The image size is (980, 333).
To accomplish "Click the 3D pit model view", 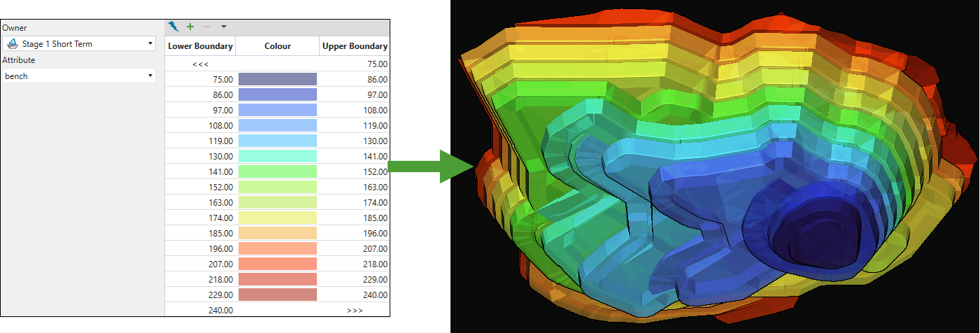I will coord(715,166).
